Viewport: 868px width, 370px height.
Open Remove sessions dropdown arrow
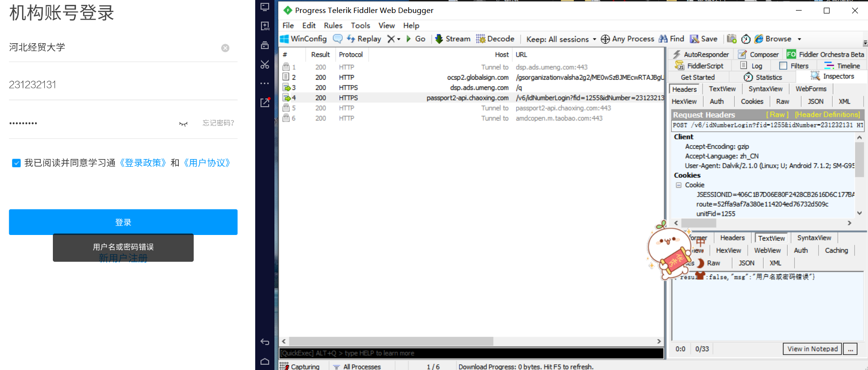coord(398,39)
